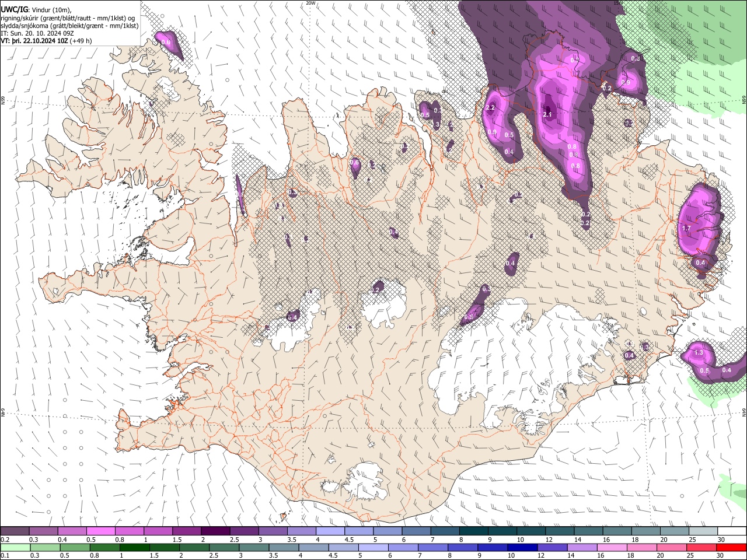
Task: Click the 1.7 value on the east coast
Action: 686,228
